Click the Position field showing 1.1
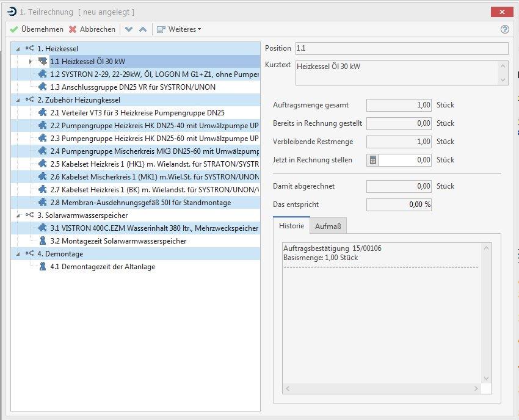The image size is (519, 420). click(402, 48)
